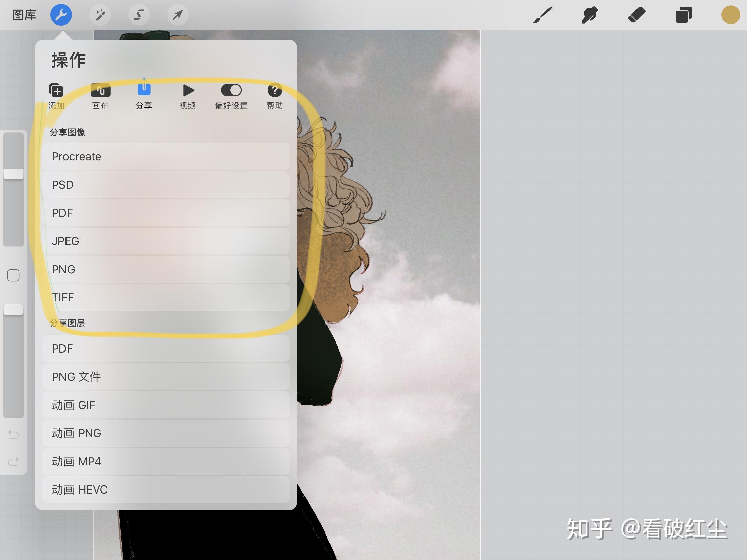The image size is (747, 560).
Task: Select the smudge tool
Action: 590,15
